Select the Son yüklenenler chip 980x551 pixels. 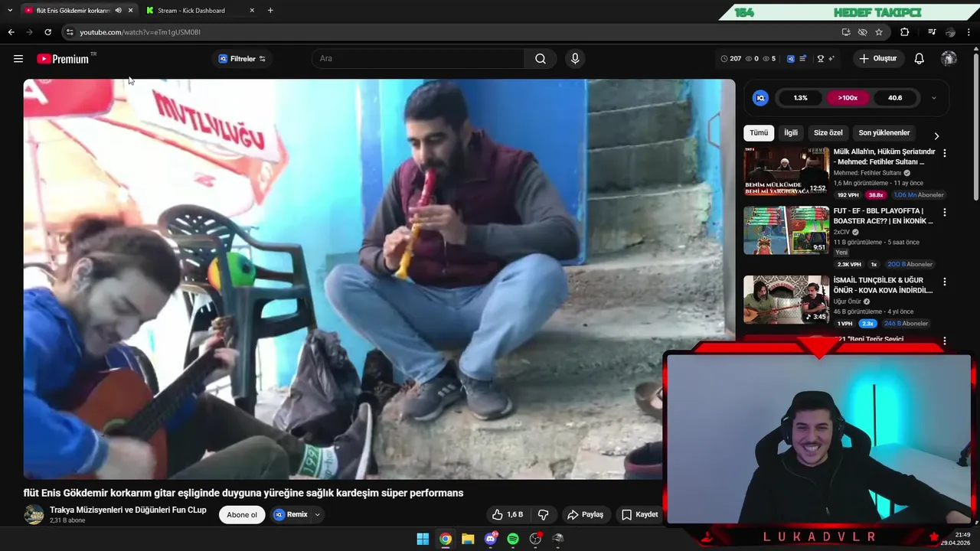[884, 133]
